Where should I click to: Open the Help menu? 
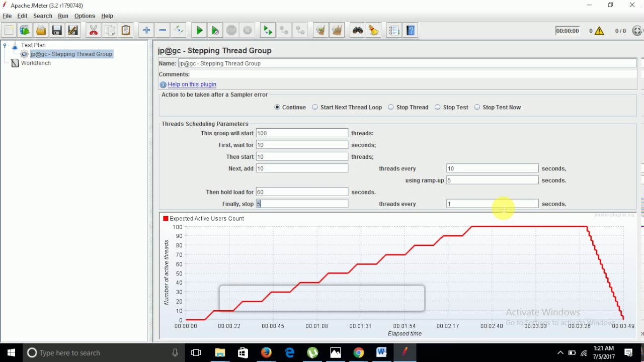click(107, 16)
